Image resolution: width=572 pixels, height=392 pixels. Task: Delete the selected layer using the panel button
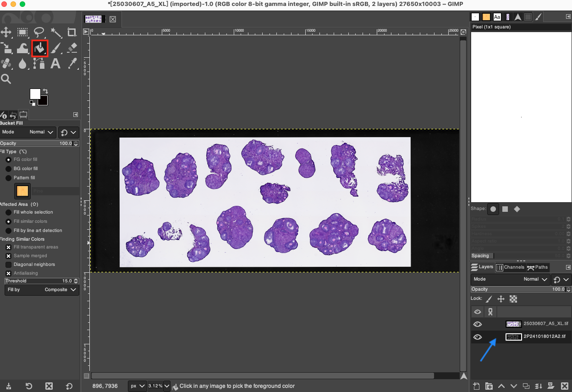(x=564, y=386)
